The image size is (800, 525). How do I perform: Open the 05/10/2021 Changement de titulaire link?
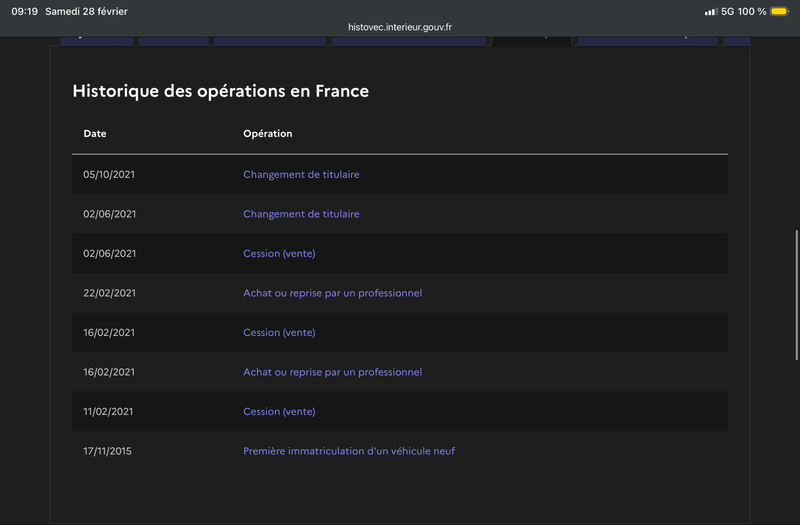point(301,174)
